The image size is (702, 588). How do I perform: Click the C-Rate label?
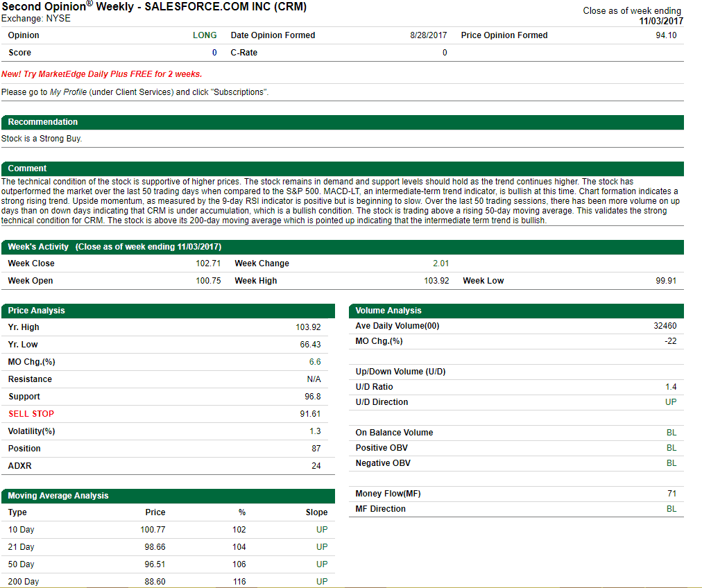[244, 53]
